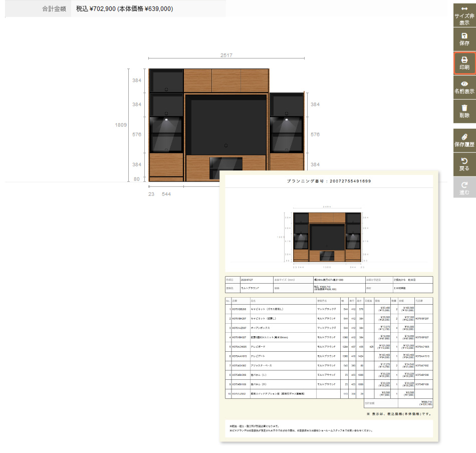Click the 戻る undo button

point(464,164)
